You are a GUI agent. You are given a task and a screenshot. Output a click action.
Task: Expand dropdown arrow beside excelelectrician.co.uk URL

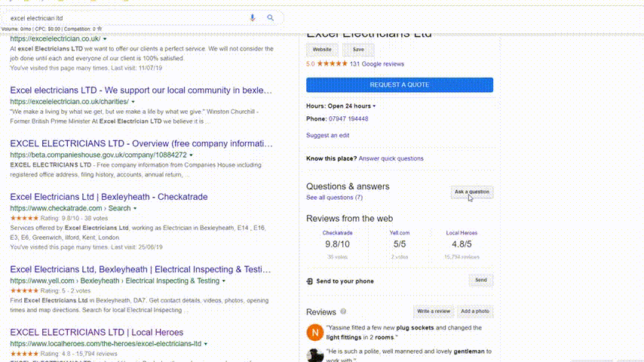pyautogui.click(x=105, y=39)
